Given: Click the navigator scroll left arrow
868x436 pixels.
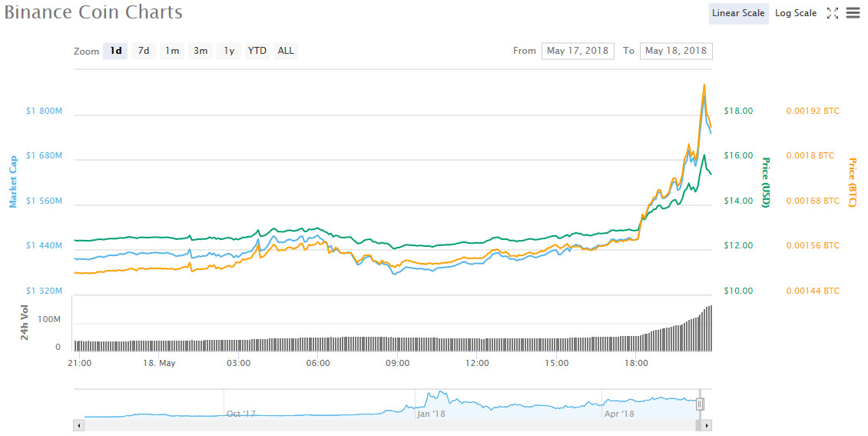Looking at the screenshot, I should (78, 425).
